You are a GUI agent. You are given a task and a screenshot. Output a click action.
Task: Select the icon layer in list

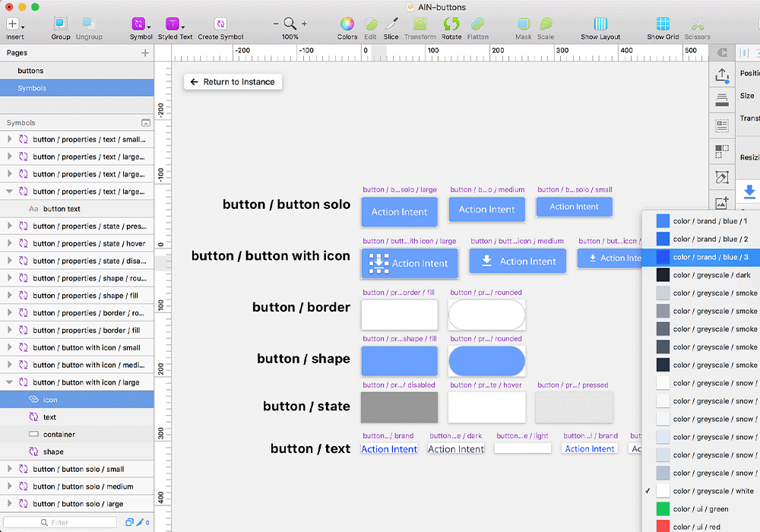click(x=77, y=400)
